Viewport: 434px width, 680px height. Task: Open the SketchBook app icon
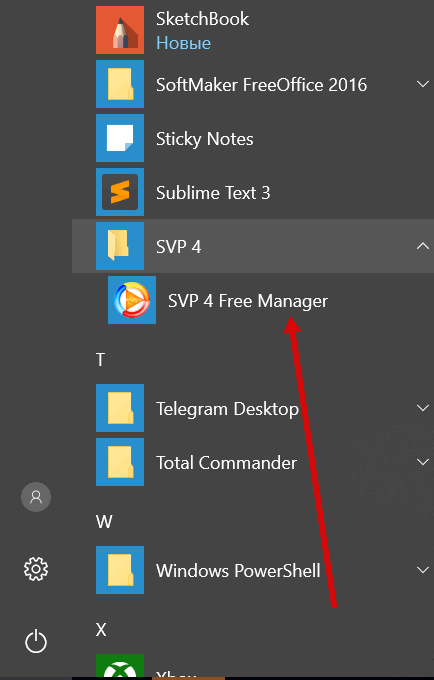pyautogui.click(x=120, y=30)
